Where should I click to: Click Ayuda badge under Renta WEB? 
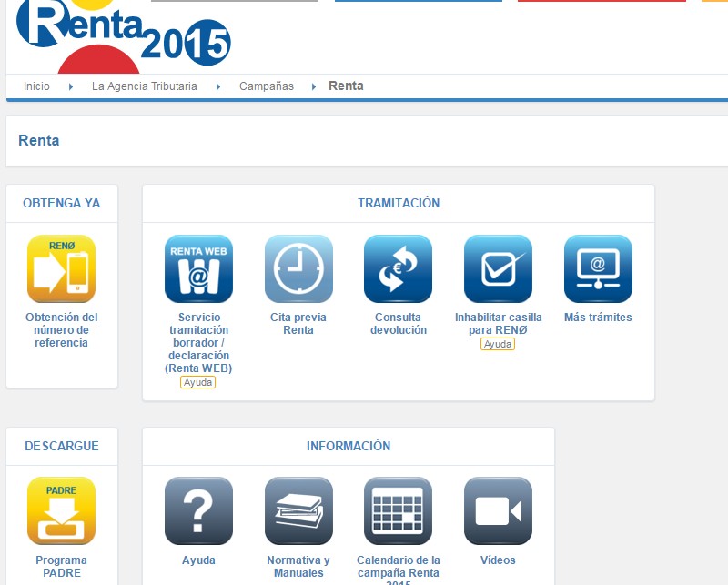point(197,382)
